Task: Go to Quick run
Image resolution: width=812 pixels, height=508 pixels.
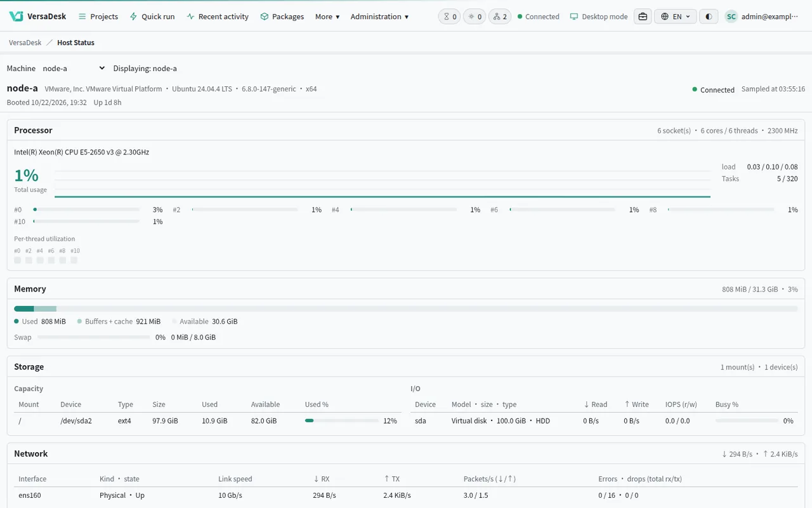Action: [152, 17]
